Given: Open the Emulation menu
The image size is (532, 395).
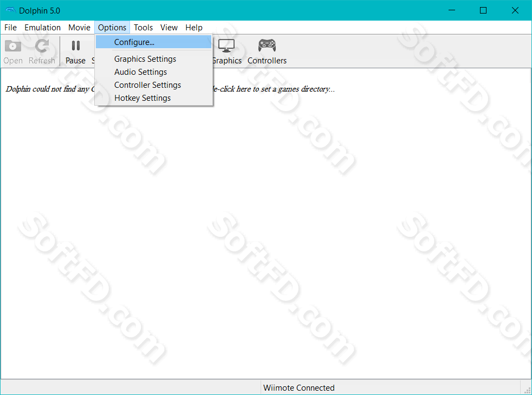Looking at the screenshot, I should 42,28.
